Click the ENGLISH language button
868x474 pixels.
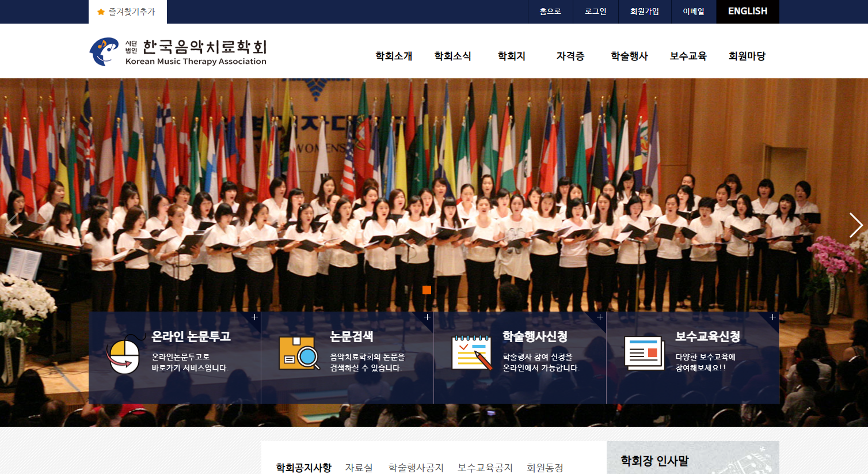[x=748, y=12]
